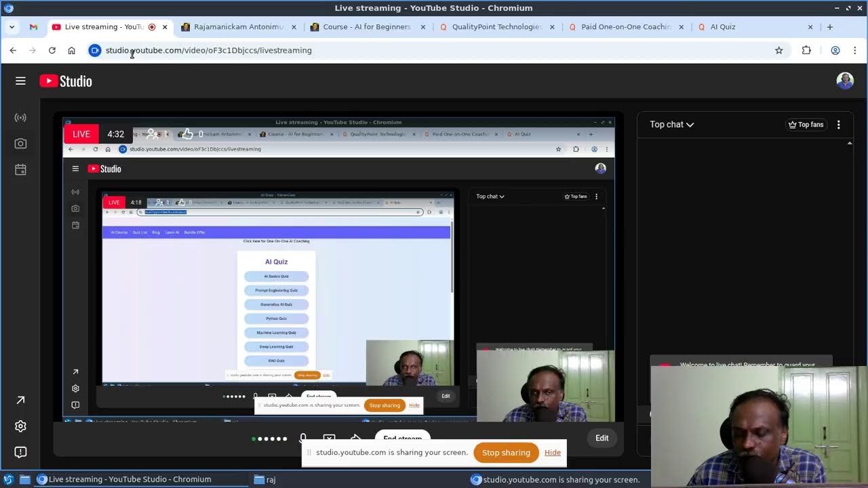868x488 pixels.
Task: Open the Chromium profile icon
Action: tap(835, 50)
